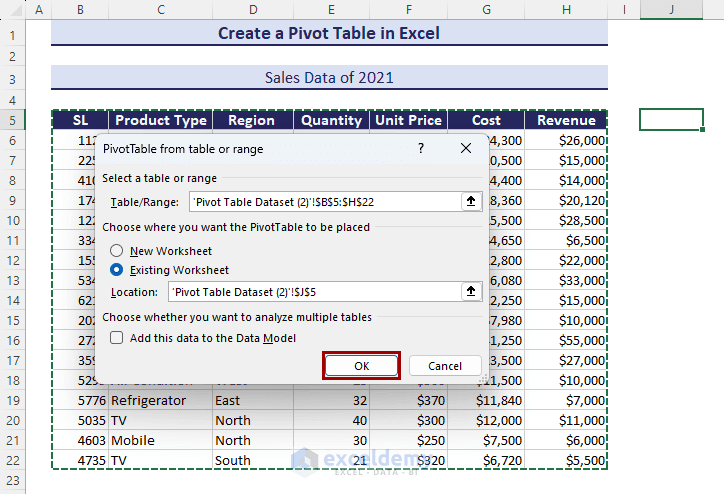The image size is (724, 494).
Task: Click the Refrigerator cell in row 19
Action: [161, 400]
